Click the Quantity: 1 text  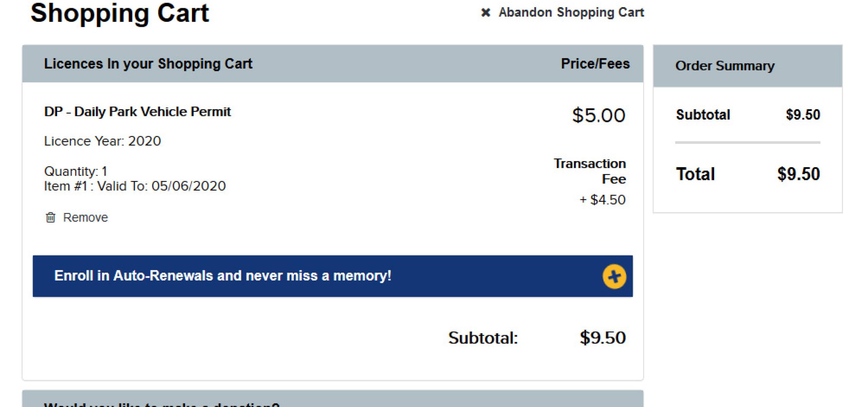click(76, 171)
